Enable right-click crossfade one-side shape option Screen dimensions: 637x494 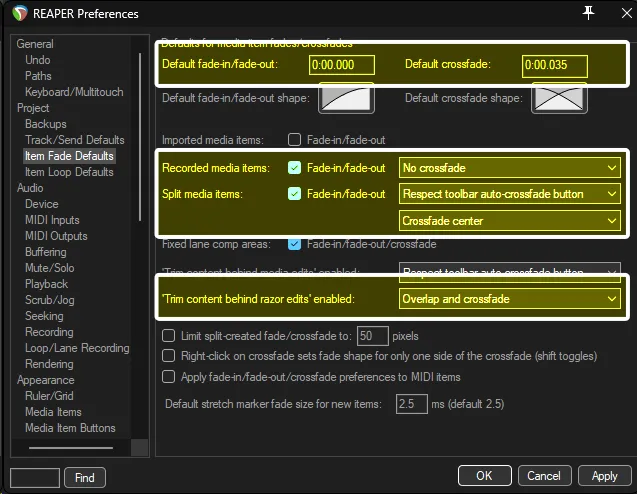point(169,356)
